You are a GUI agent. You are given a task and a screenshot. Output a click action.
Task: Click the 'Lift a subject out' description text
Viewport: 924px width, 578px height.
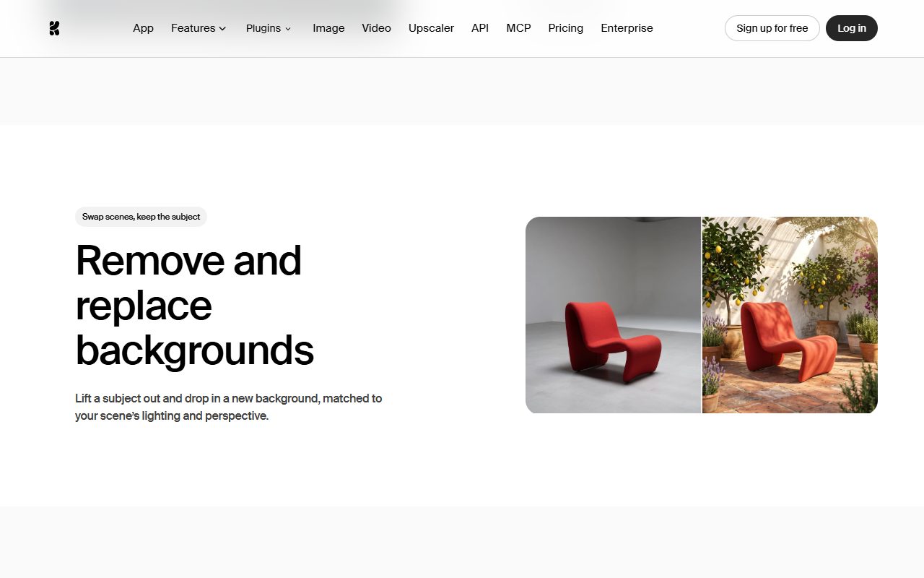[229, 407]
